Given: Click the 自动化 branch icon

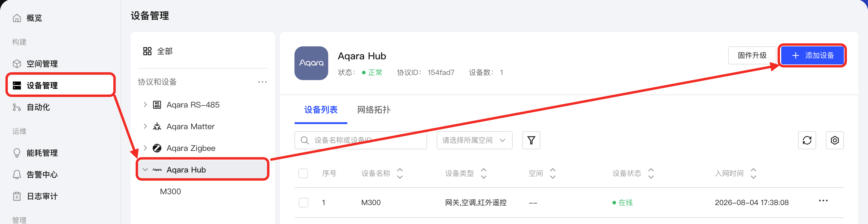Looking at the screenshot, I should coord(17,107).
